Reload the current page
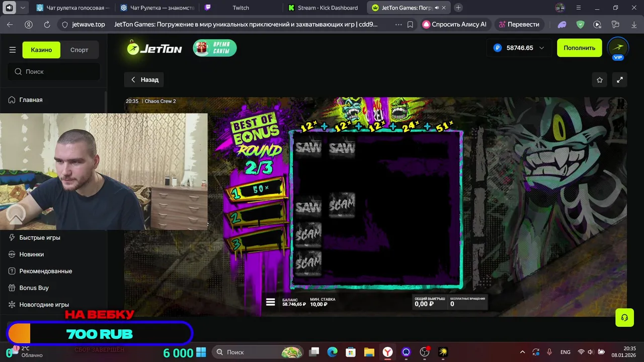 coord(47,24)
